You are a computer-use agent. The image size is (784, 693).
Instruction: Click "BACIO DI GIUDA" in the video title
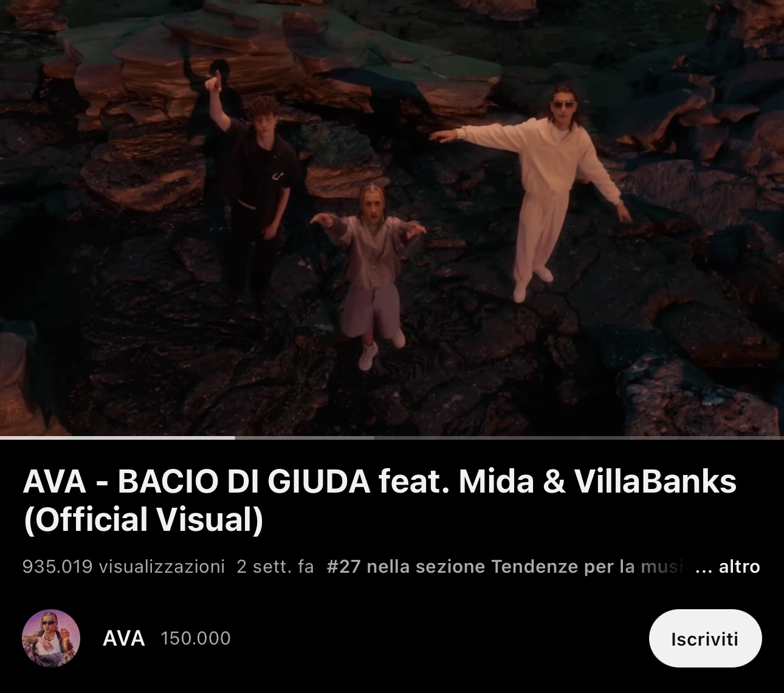coord(244,482)
